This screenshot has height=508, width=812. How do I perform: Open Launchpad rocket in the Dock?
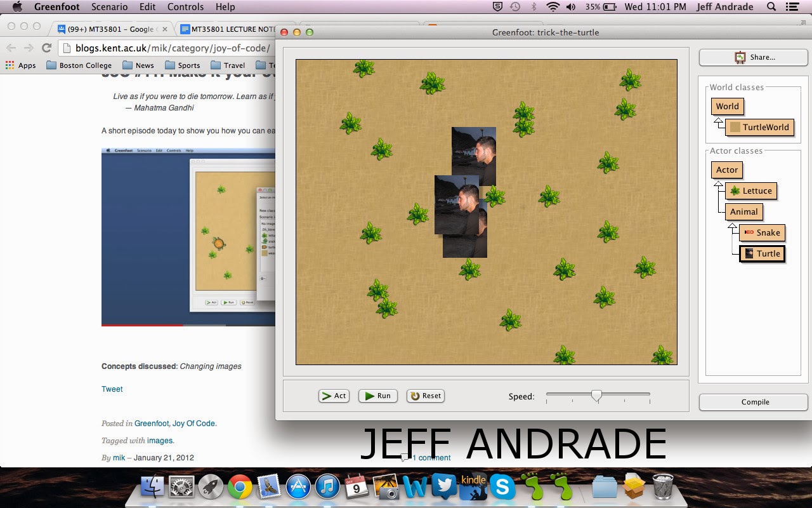click(211, 487)
